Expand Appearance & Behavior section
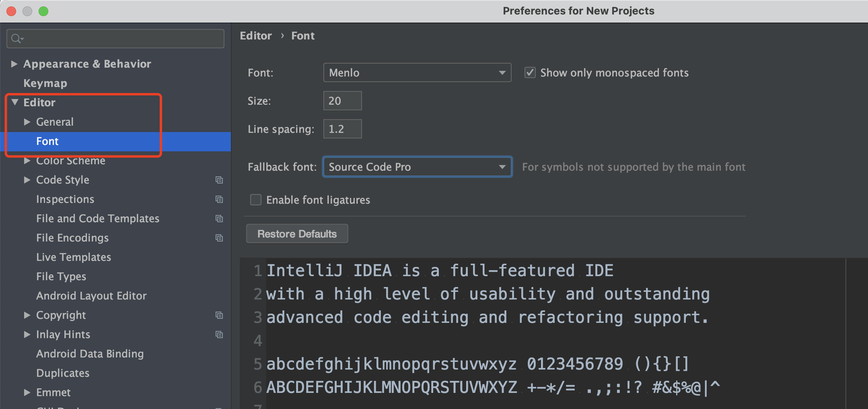868x409 pixels. 14,64
